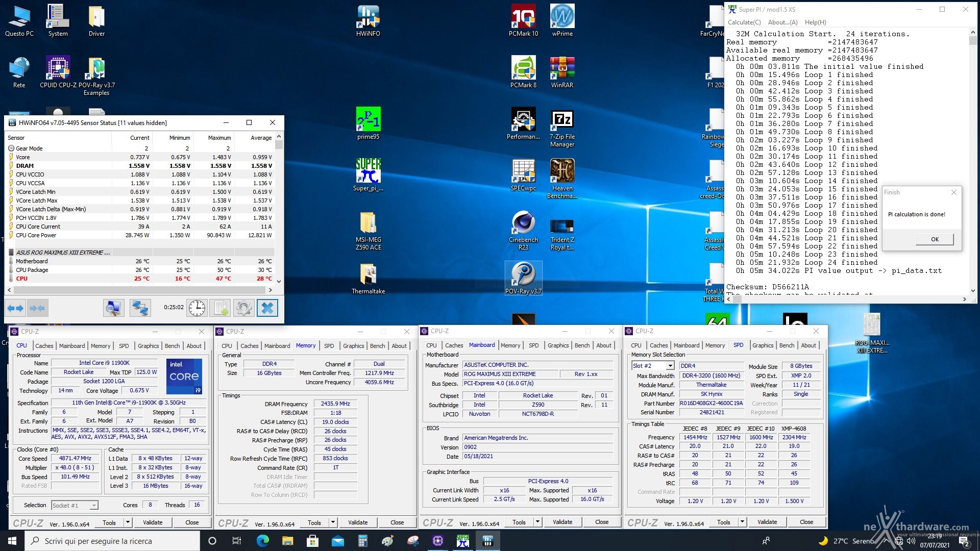Switch to Caches tab in CPU-Z CPU window

tap(44, 346)
